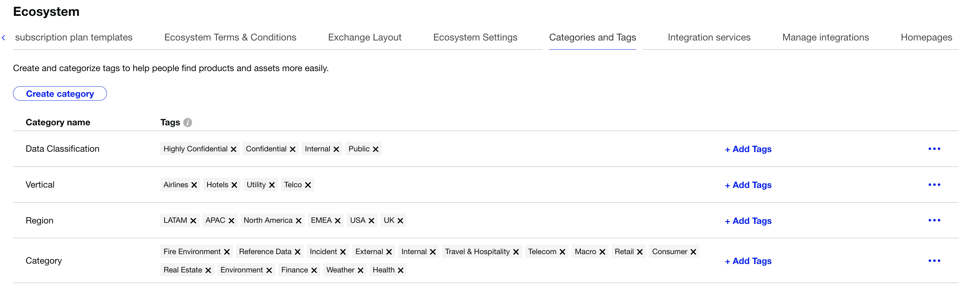Viewport: 980px width, 302px height.
Task: Open the Integration services tab
Action: click(x=709, y=37)
